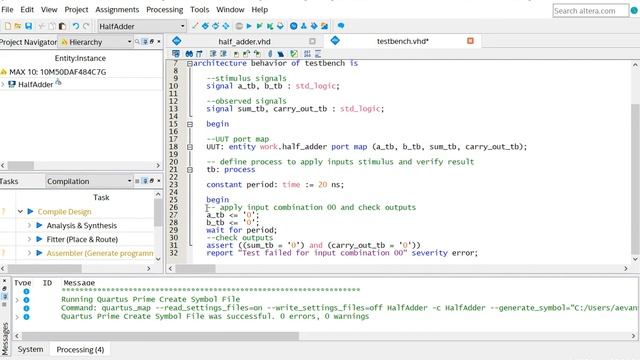This screenshot has height=360, width=640.
Task: Open the Assignment Editor pencil icon
Action: pyautogui.click(x=195, y=26)
